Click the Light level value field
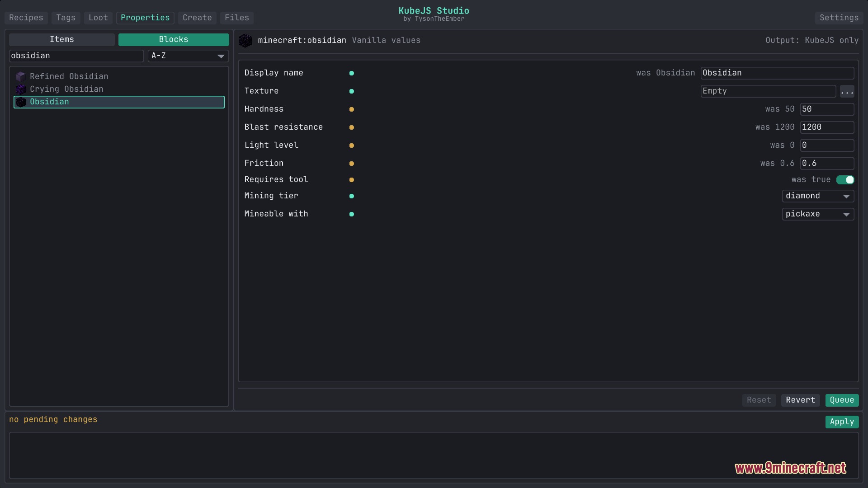Image resolution: width=868 pixels, height=488 pixels. tap(827, 145)
